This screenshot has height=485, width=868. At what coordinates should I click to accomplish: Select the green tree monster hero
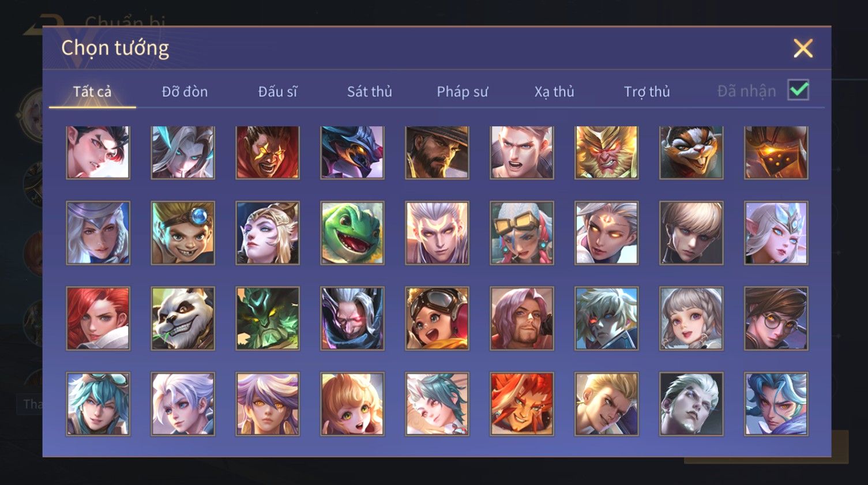[x=268, y=318]
